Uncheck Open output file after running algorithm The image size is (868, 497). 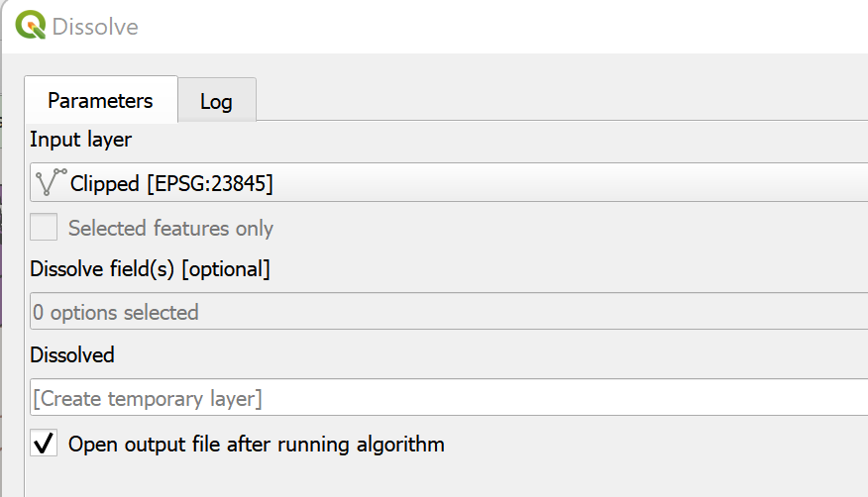pos(44,443)
